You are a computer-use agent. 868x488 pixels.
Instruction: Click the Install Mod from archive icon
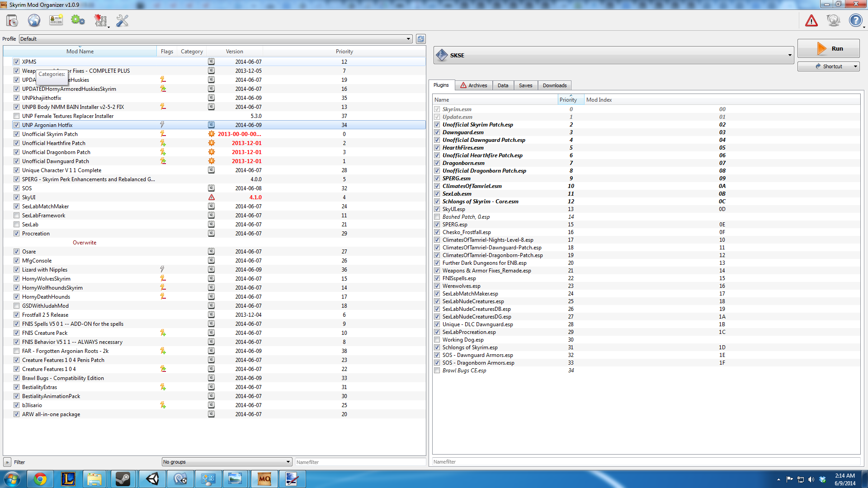tap(12, 21)
